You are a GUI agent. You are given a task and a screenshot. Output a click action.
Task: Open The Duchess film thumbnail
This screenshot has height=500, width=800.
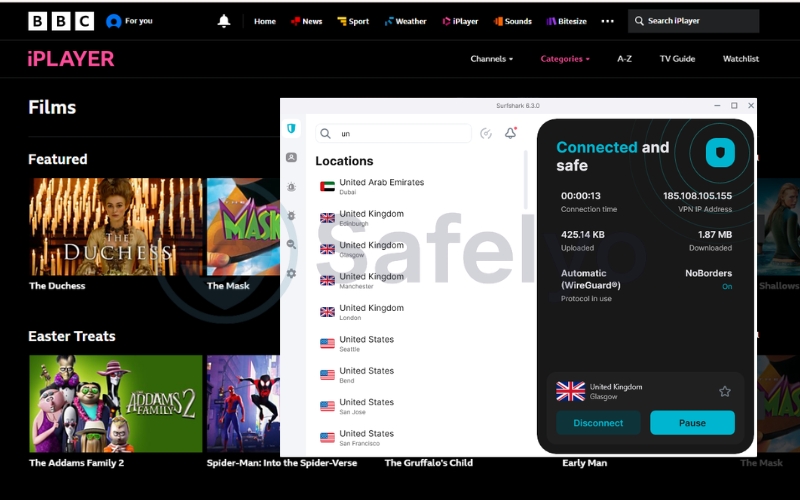point(116,227)
